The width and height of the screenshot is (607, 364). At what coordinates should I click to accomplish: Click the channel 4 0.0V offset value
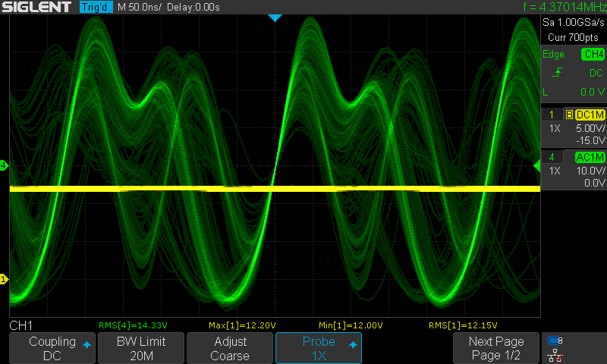point(595,183)
